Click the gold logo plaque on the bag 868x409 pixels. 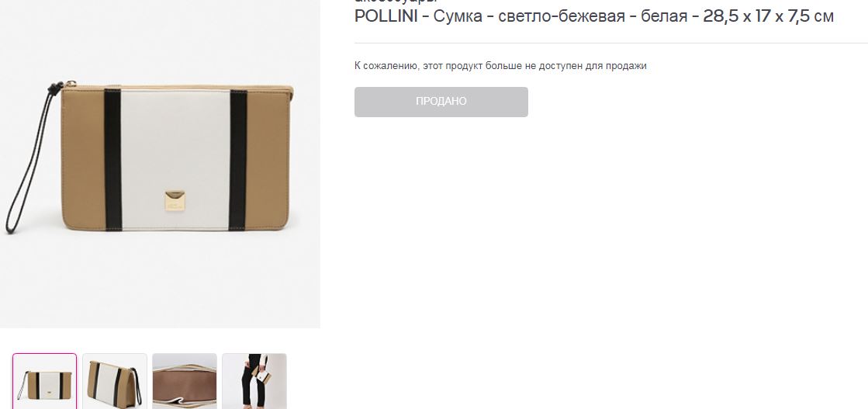(175, 201)
